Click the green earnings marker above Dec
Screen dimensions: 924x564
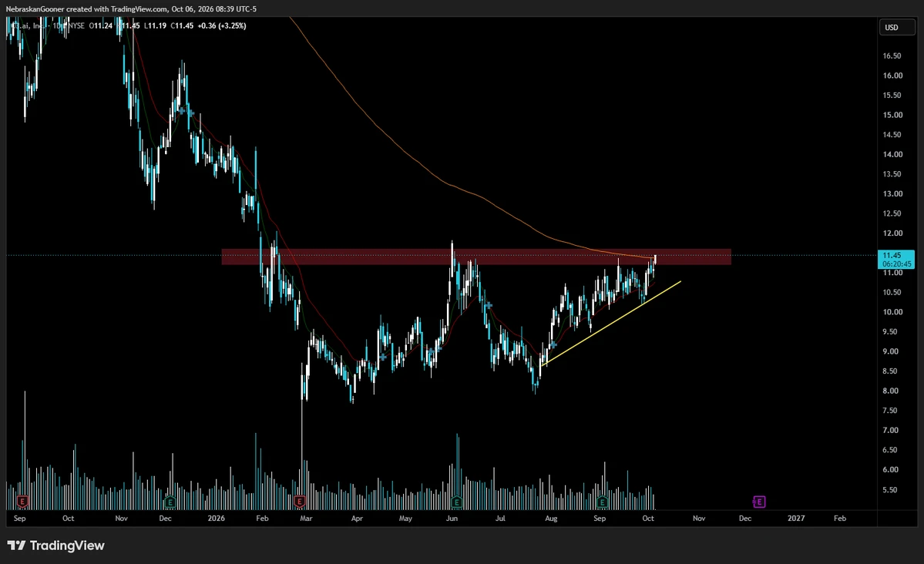click(170, 502)
